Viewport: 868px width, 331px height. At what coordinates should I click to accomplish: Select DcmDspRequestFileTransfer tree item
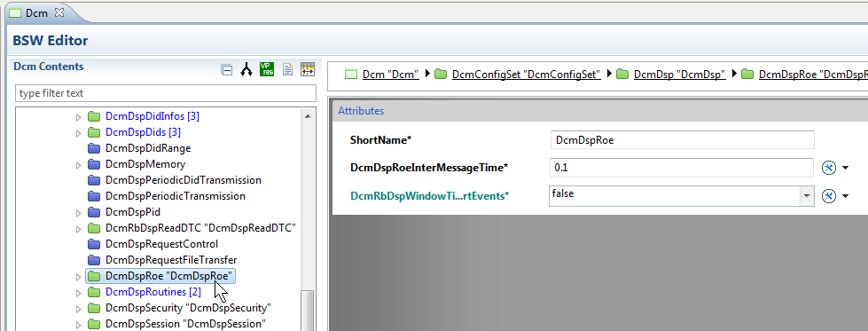point(171,259)
